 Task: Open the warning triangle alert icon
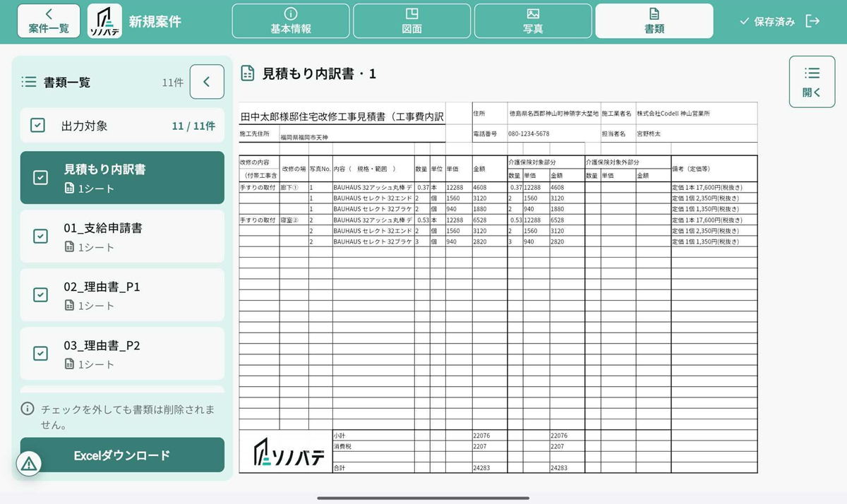pos(29,464)
